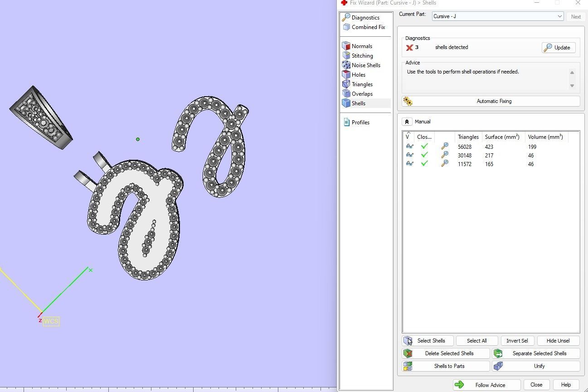Click the Fix Wizard title icon
Screen dimensions: 588x392
click(344, 3)
